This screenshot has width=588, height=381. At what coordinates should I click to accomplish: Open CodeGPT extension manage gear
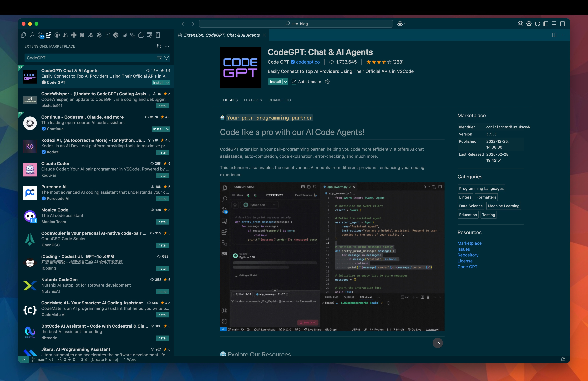(x=327, y=82)
